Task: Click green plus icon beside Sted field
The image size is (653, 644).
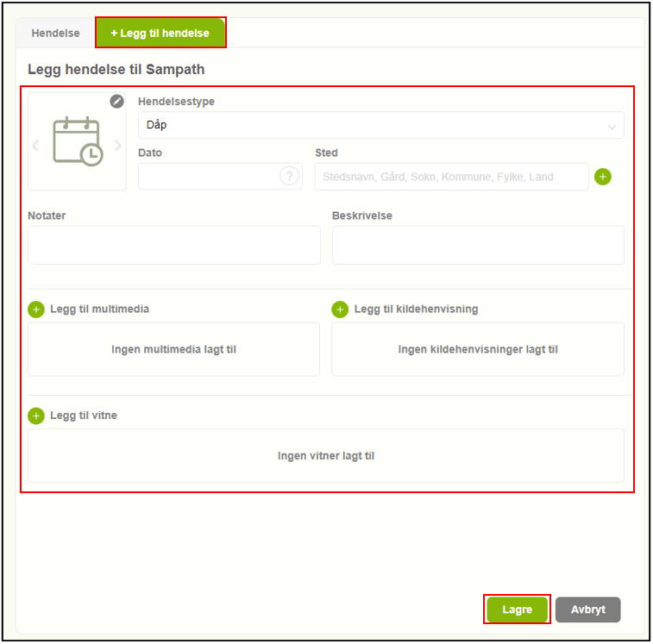Action: point(603,177)
